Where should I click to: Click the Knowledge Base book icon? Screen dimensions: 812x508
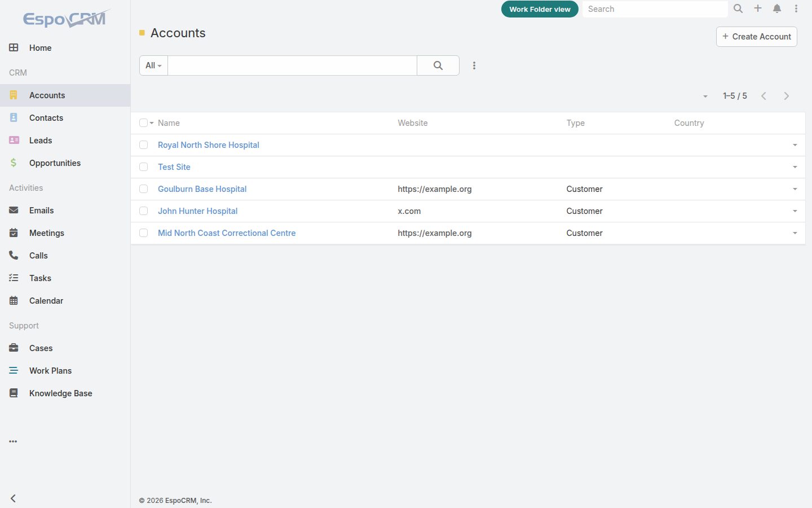[x=14, y=393]
